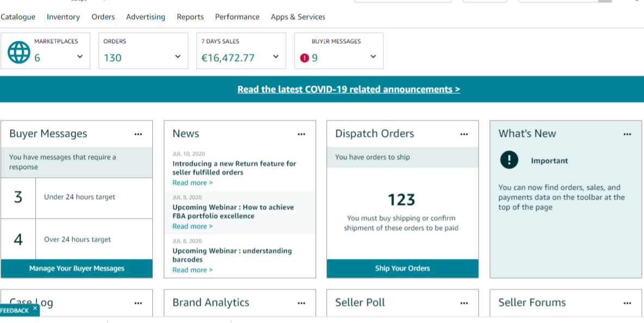Viewport: 644px width, 323px height.
Task: Open the Buyer Messages card options menu
Action: click(x=138, y=134)
